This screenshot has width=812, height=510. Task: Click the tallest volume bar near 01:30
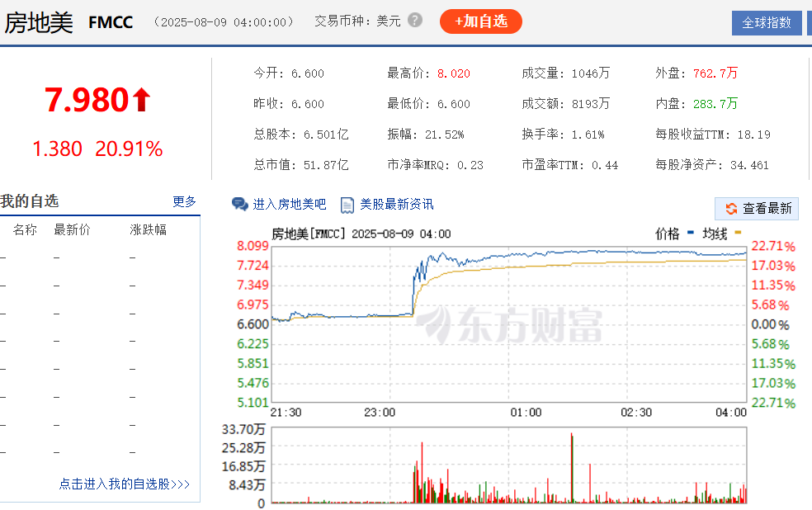click(x=572, y=468)
